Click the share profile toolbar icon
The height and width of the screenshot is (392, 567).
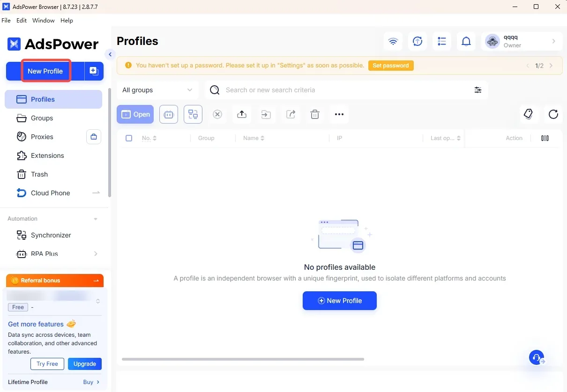pyautogui.click(x=291, y=114)
